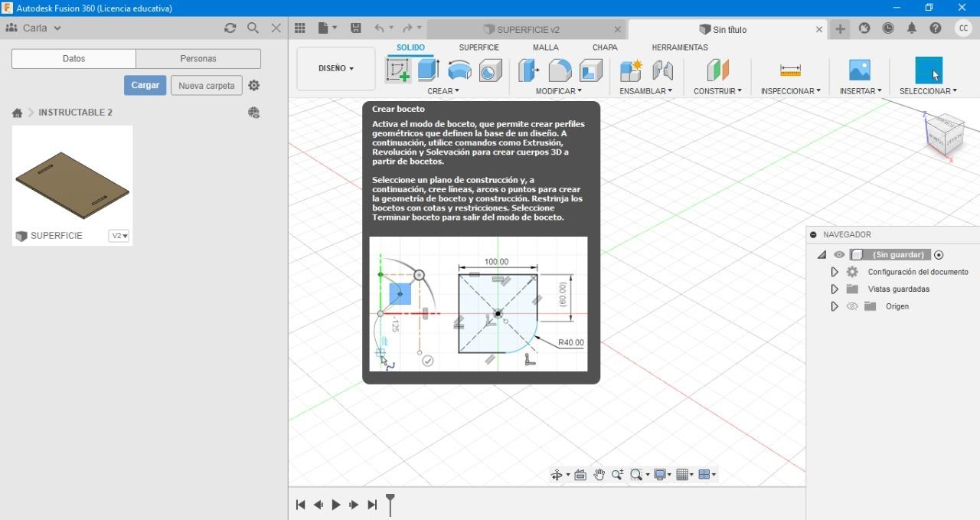
Task: Open data panel settings gear
Action: tap(254, 86)
